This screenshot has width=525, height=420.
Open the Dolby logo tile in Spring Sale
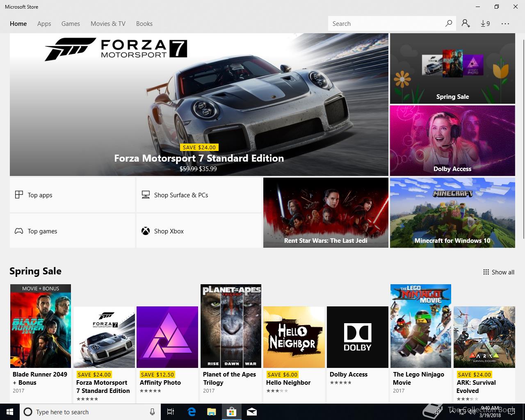358,337
